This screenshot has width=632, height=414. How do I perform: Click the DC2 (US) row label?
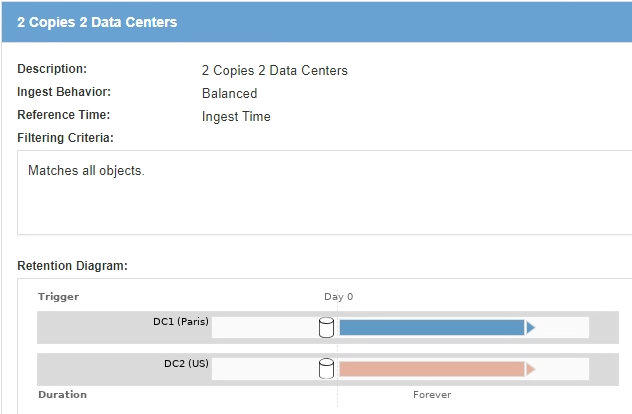click(x=186, y=363)
